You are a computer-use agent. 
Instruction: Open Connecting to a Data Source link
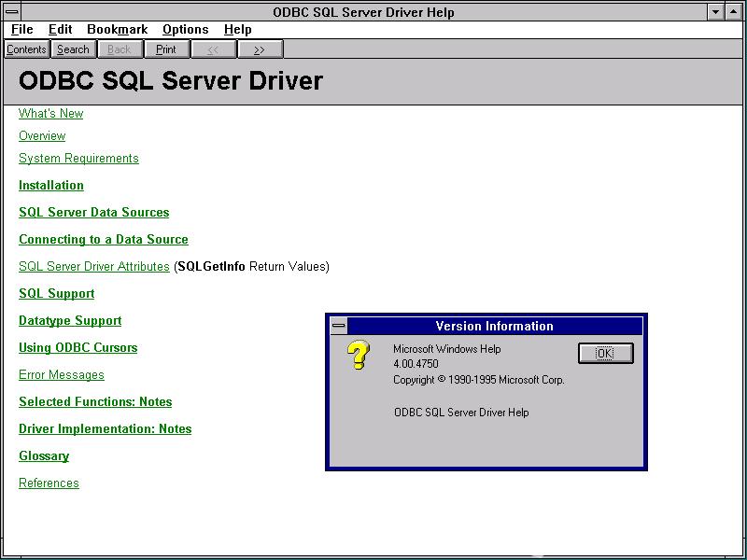(x=104, y=240)
